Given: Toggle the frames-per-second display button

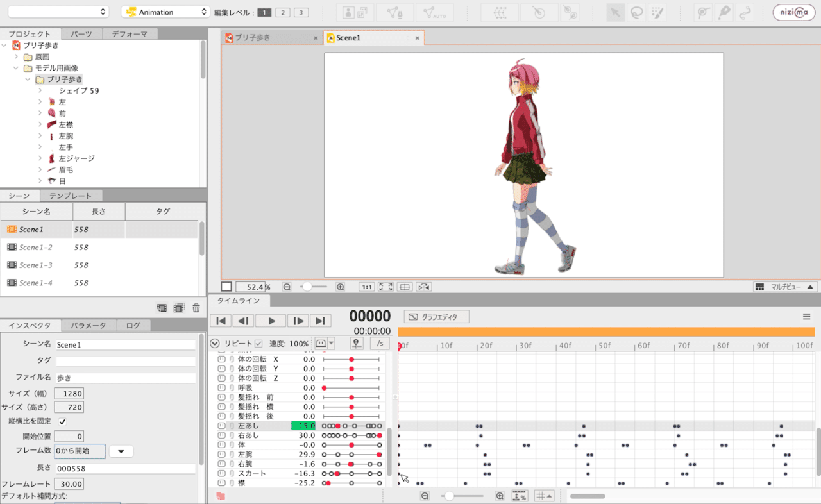Looking at the screenshot, I should tap(380, 344).
